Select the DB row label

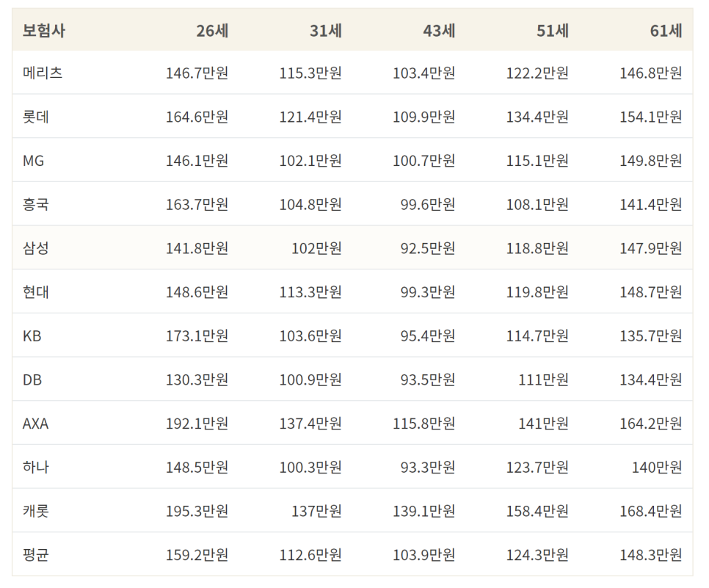(32, 380)
